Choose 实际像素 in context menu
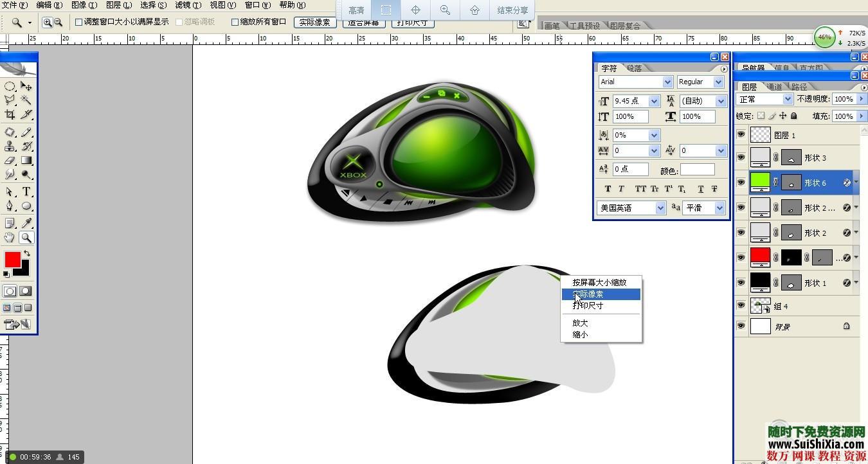The width and height of the screenshot is (868, 464). click(588, 294)
